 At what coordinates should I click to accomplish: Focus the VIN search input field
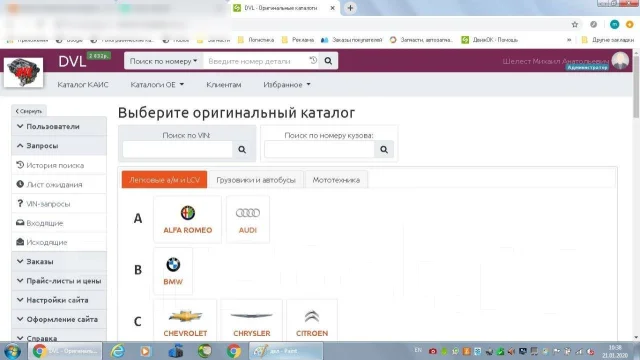(x=178, y=149)
